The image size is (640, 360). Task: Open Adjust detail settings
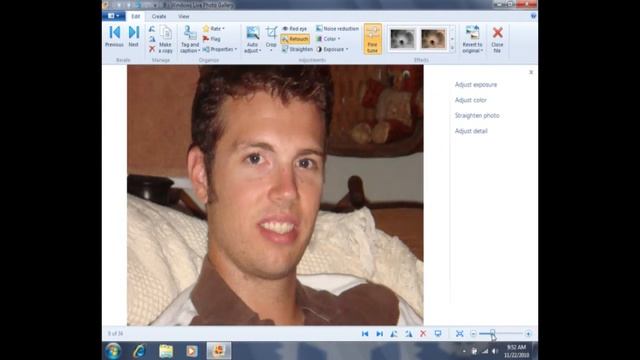pyautogui.click(x=471, y=131)
